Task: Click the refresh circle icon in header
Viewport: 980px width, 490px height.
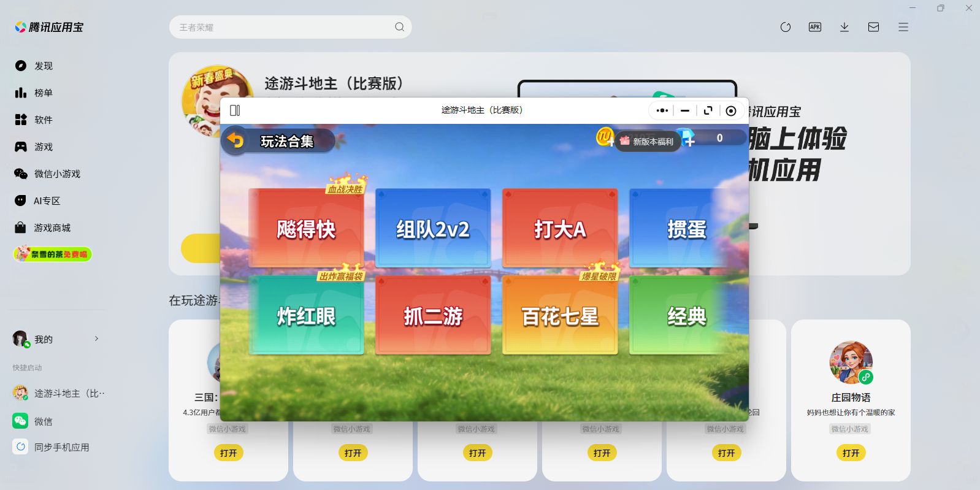Action: point(786,27)
